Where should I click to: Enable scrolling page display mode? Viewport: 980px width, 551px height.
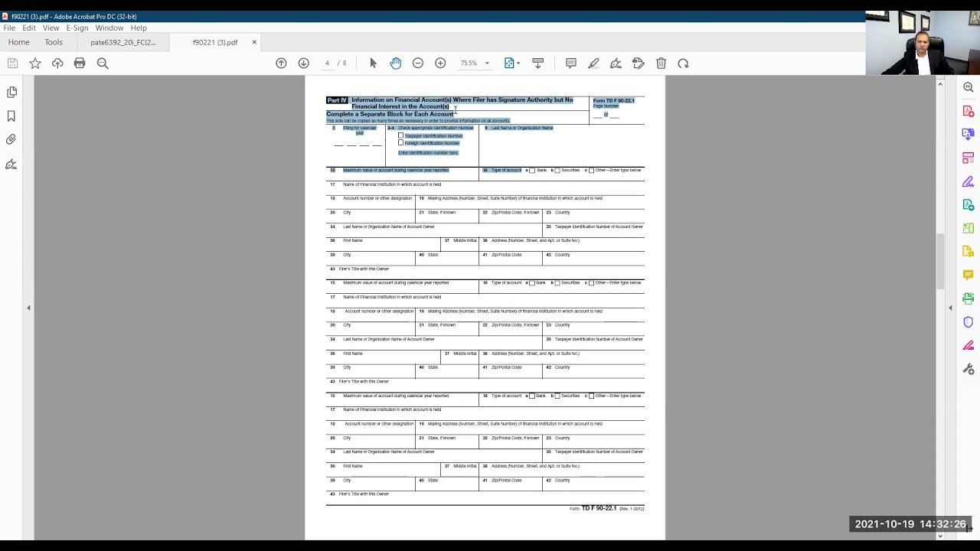(537, 64)
